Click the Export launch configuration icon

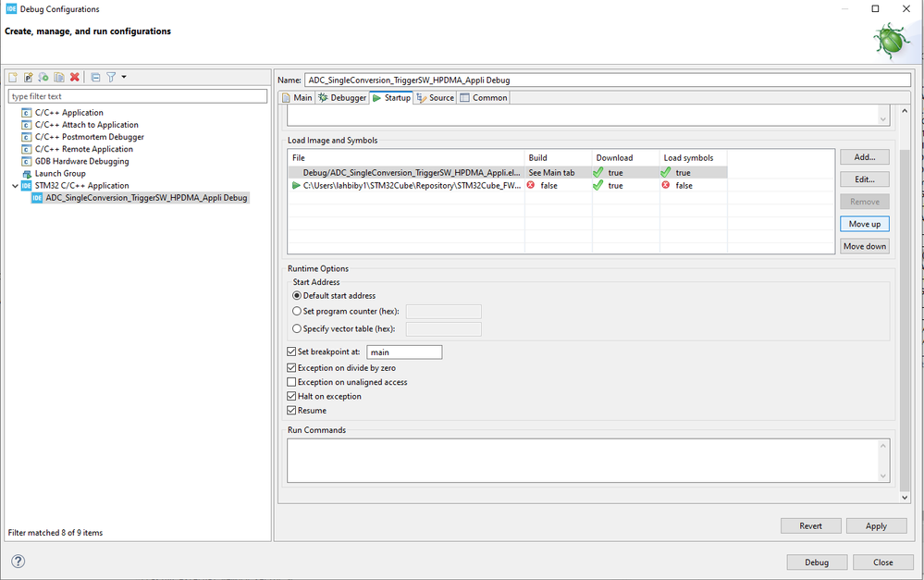pyautogui.click(x=43, y=77)
